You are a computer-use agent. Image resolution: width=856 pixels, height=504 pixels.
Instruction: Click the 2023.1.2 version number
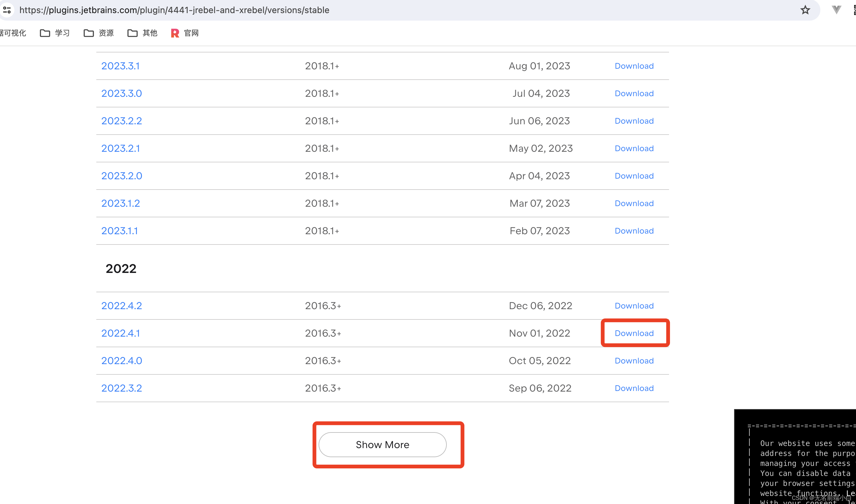pos(120,203)
